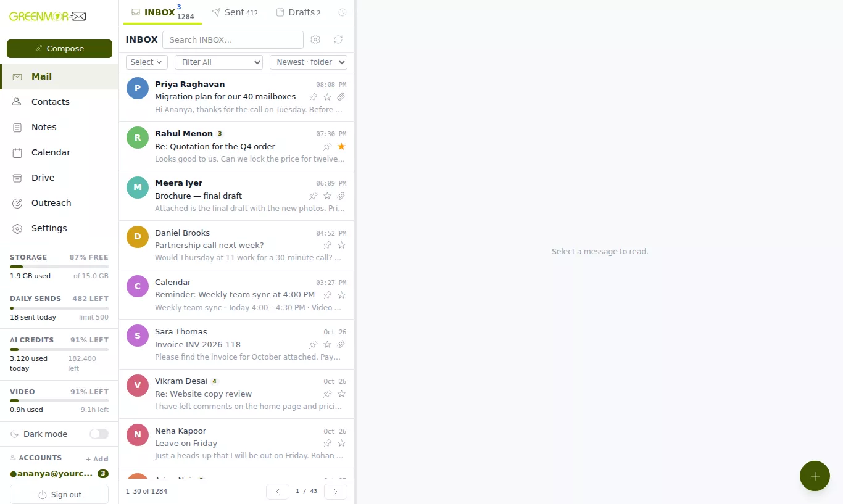Star the Neha Kapoor leave email
The height and width of the screenshot is (504, 843).
(341, 444)
